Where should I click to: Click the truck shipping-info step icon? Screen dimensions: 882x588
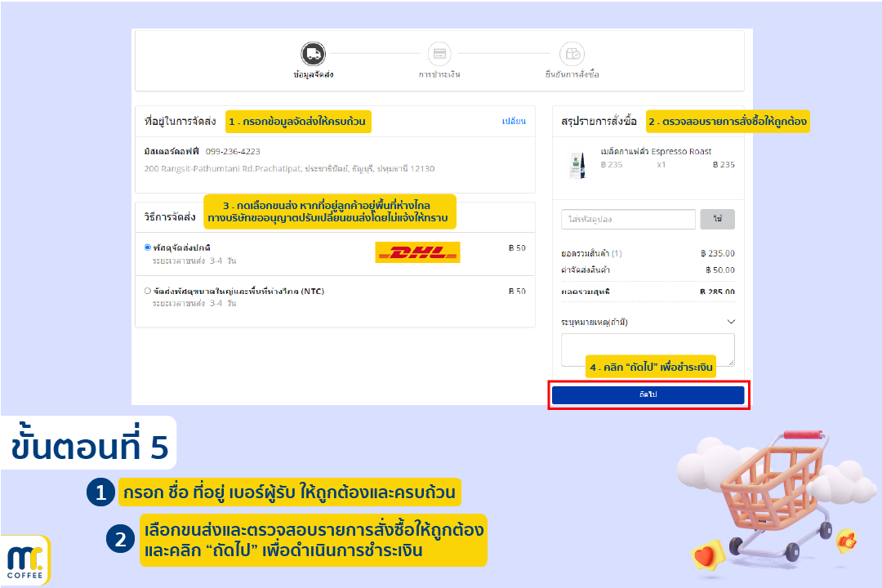point(313,54)
